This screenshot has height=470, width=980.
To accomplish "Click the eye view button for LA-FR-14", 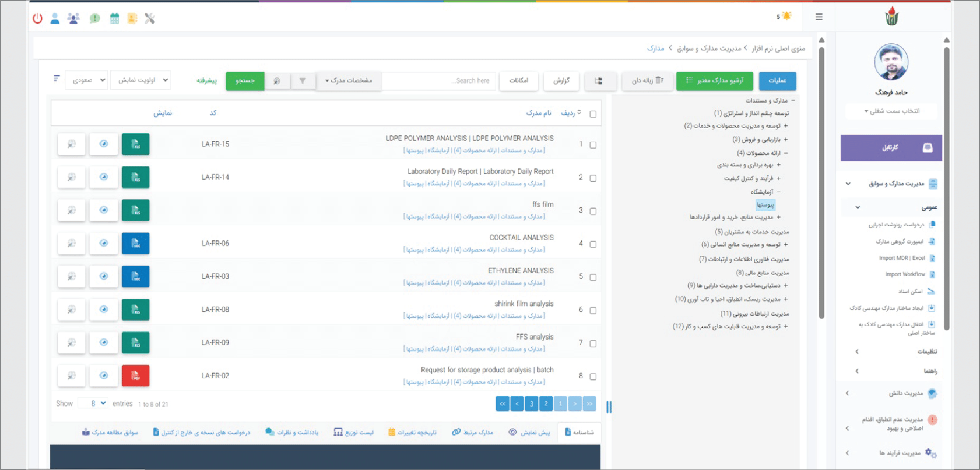I will coord(104,177).
